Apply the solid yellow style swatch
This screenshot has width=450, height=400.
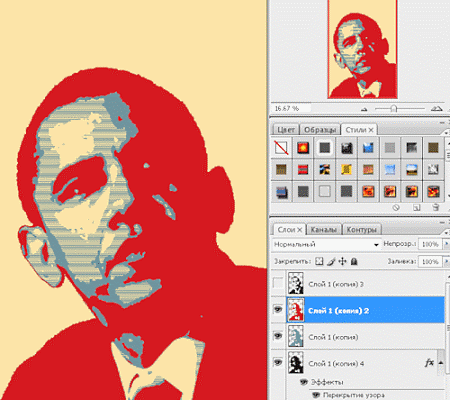(347, 169)
